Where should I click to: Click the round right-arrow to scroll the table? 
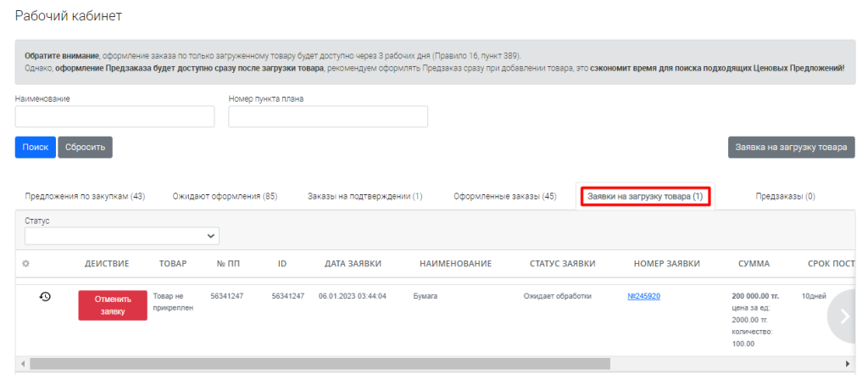843,316
